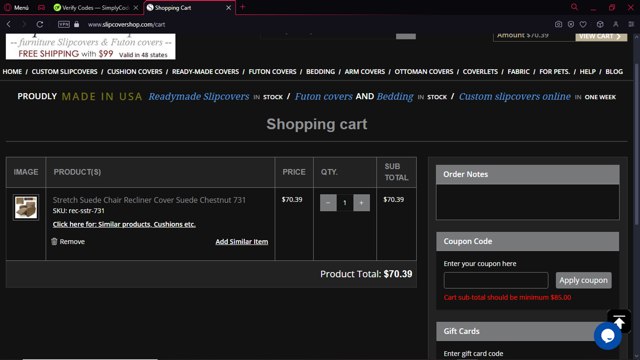Click the browser back arrow
Image resolution: width=640 pixels, height=360 pixels.
pyautogui.click(x=9, y=24)
